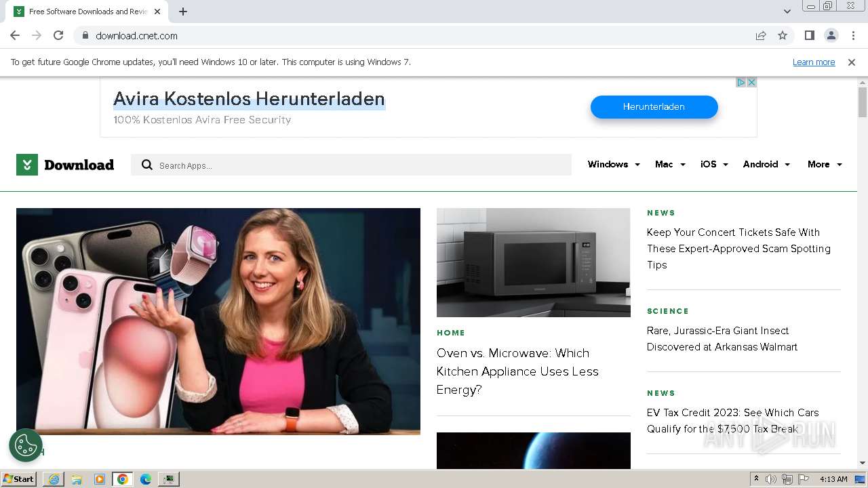Open the Action Center flag icon
Image resolution: width=868 pixels, height=488 pixels.
pyautogui.click(x=804, y=479)
